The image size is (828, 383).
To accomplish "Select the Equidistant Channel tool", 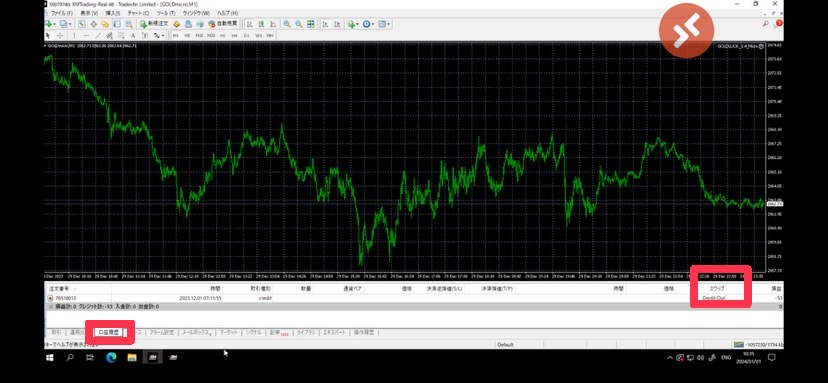I will (x=109, y=35).
